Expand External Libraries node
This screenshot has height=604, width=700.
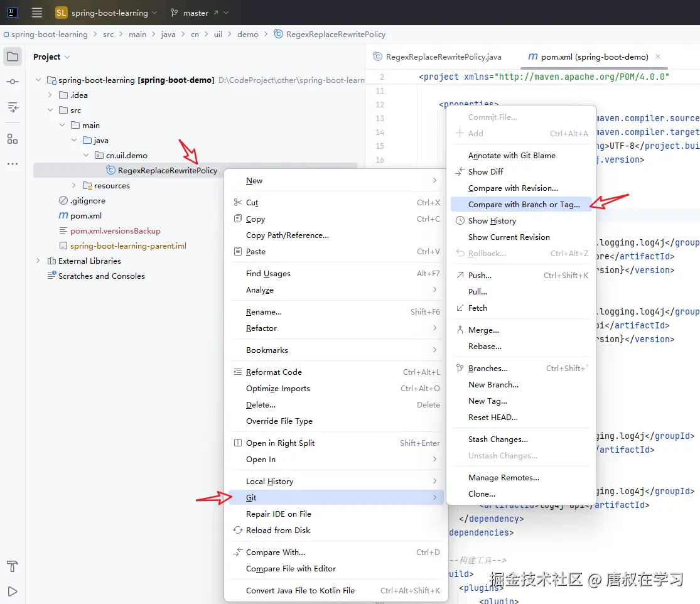tap(38, 261)
